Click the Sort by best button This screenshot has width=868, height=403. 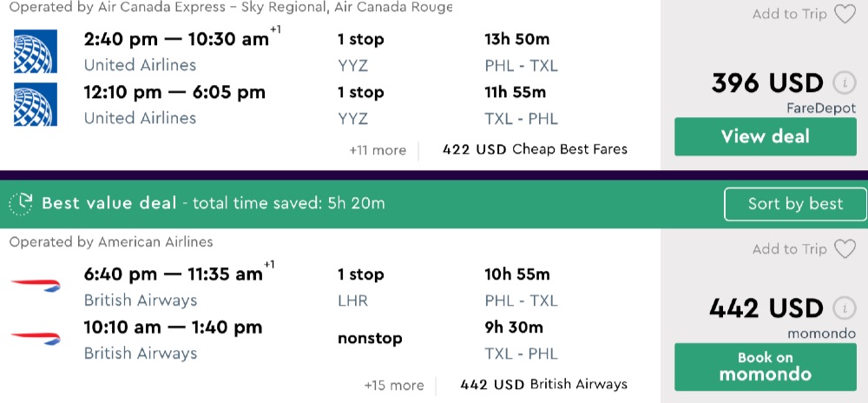[795, 204]
